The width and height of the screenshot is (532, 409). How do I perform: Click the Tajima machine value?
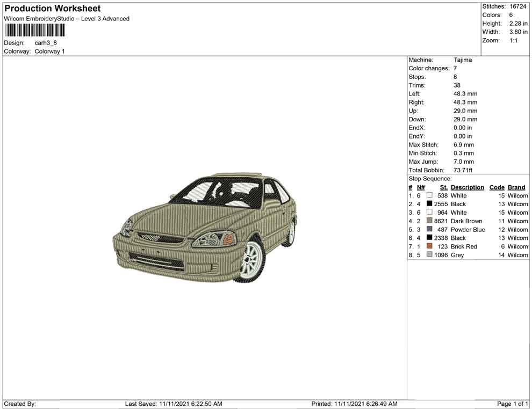point(463,60)
